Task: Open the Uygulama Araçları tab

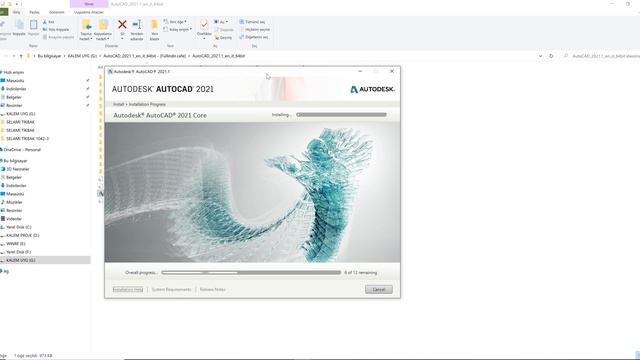Action: (x=89, y=12)
